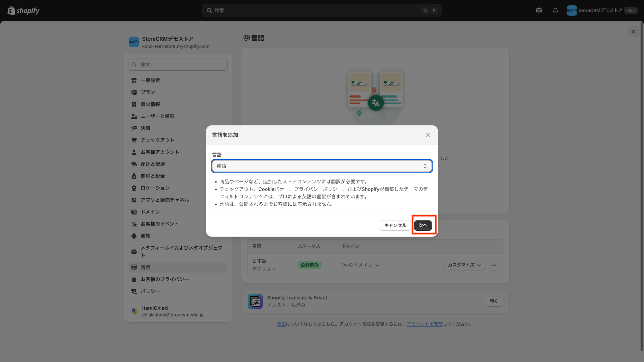Image resolution: width=644 pixels, height=362 pixels.
Task: Click the 決済 payments icon
Action: 134,128
